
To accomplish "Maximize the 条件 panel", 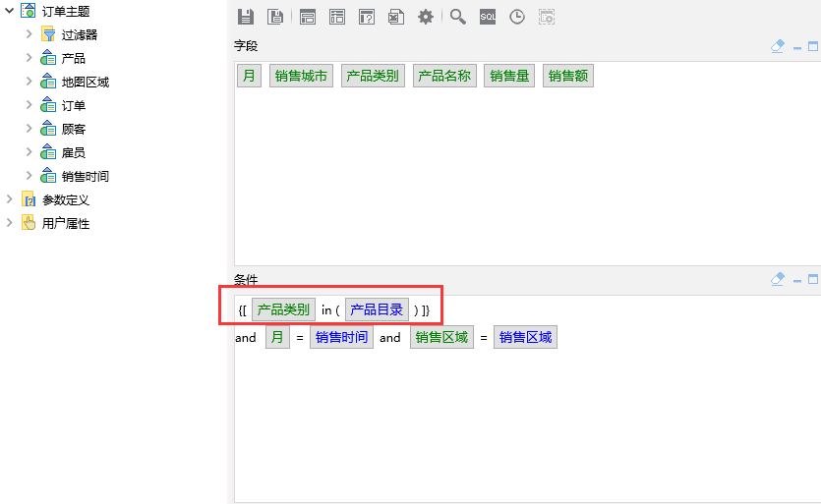I will coord(813,279).
